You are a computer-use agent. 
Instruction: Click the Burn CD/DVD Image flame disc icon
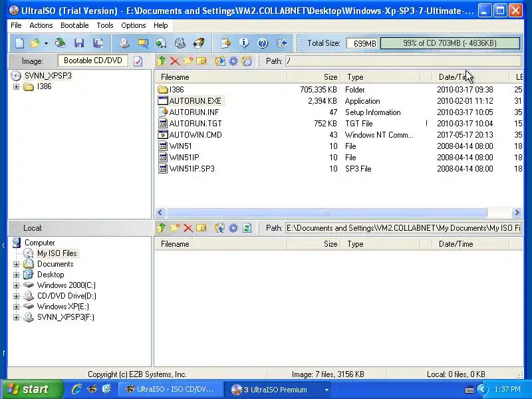pyautogui.click(x=199, y=43)
